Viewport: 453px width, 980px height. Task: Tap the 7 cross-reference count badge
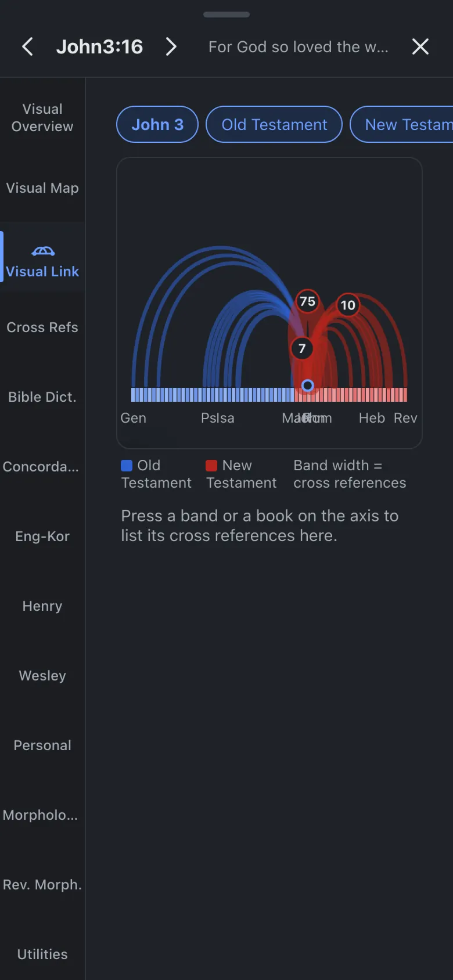(302, 348)
